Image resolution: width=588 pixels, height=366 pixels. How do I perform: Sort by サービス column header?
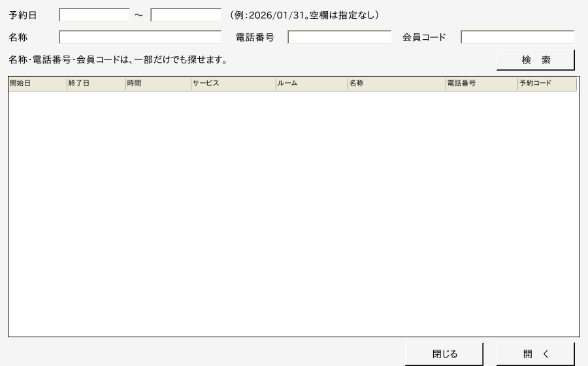[x=234, y=84]
